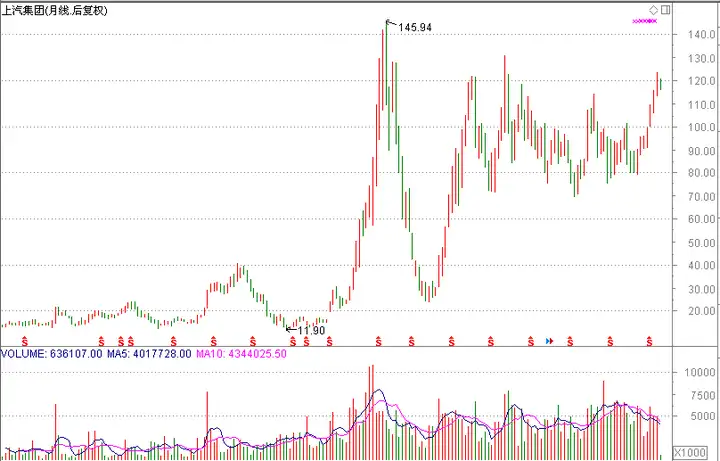Click the 130.0 price axis label
The width and height of the screenshot is (720, 461).
click(701, 58)
